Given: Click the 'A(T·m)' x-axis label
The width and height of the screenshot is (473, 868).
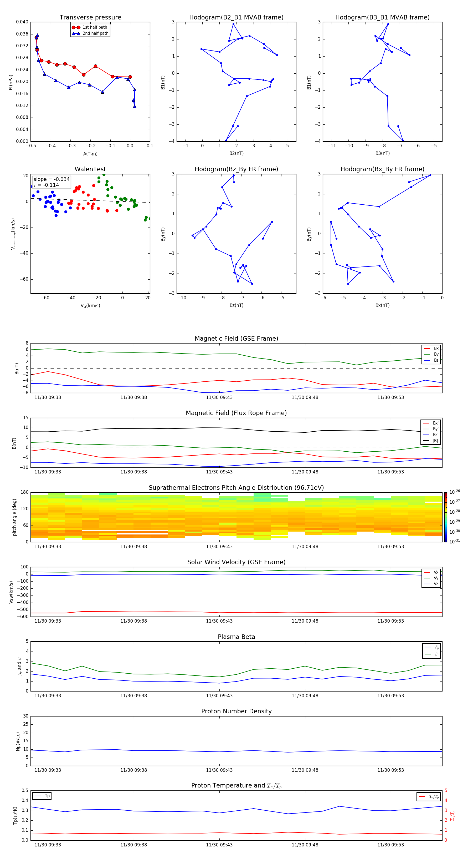Looking at the screenshot, I should 90,154.
